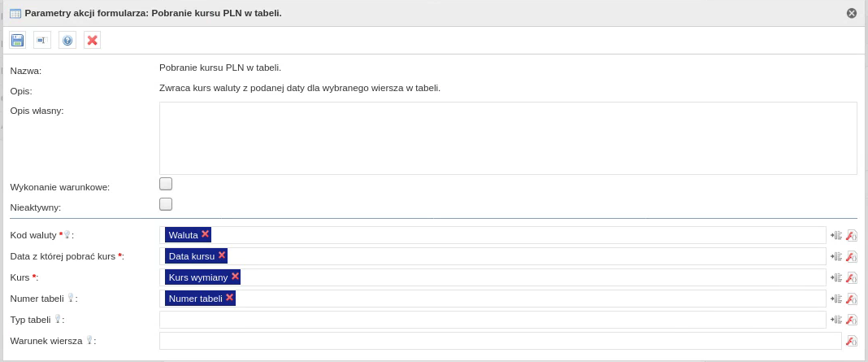Open variable picker for Typ tabeli row
The height and width of the screenshot is (362, 868).
click(x=836, y=320)
